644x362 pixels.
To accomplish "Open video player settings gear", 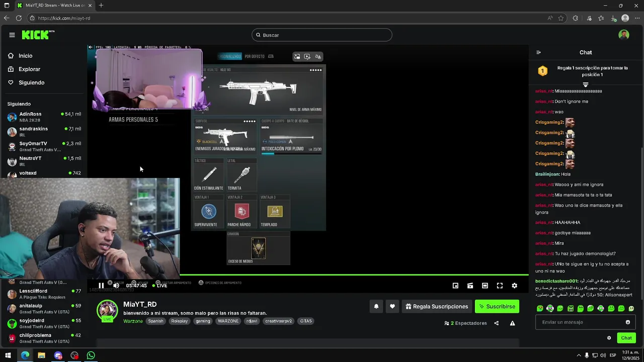I will click(x=514, y=286).
